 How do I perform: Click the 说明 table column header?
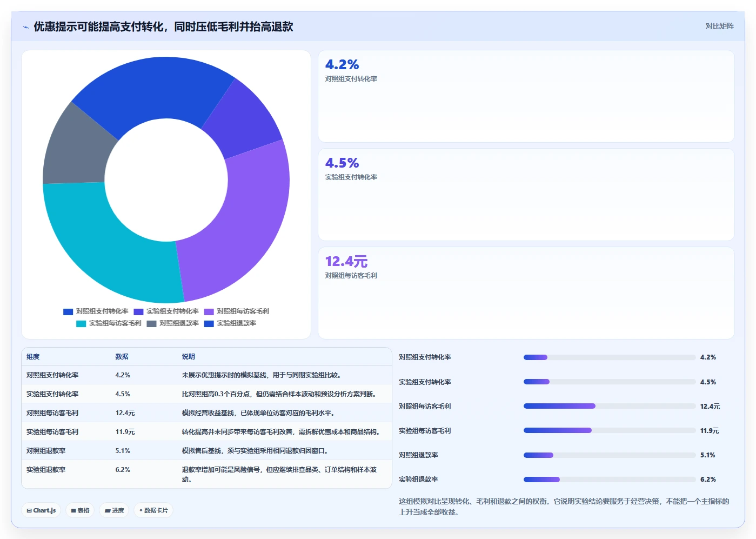point(188,357)
